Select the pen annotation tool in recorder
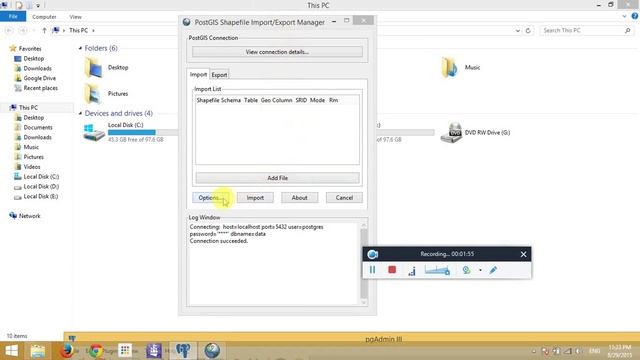Viewport: 640px width, 360px height. tap(493, 270)
